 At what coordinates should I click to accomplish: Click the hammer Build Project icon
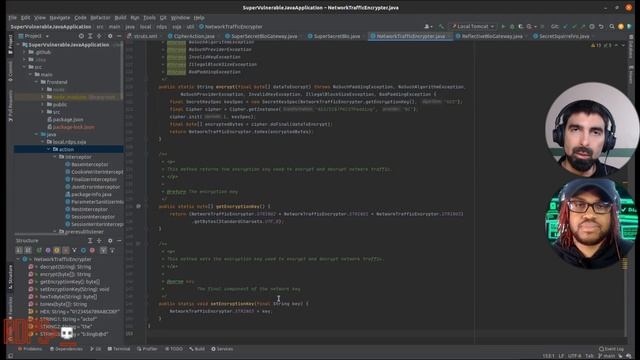pyautogui.click(x=441, y=27)
